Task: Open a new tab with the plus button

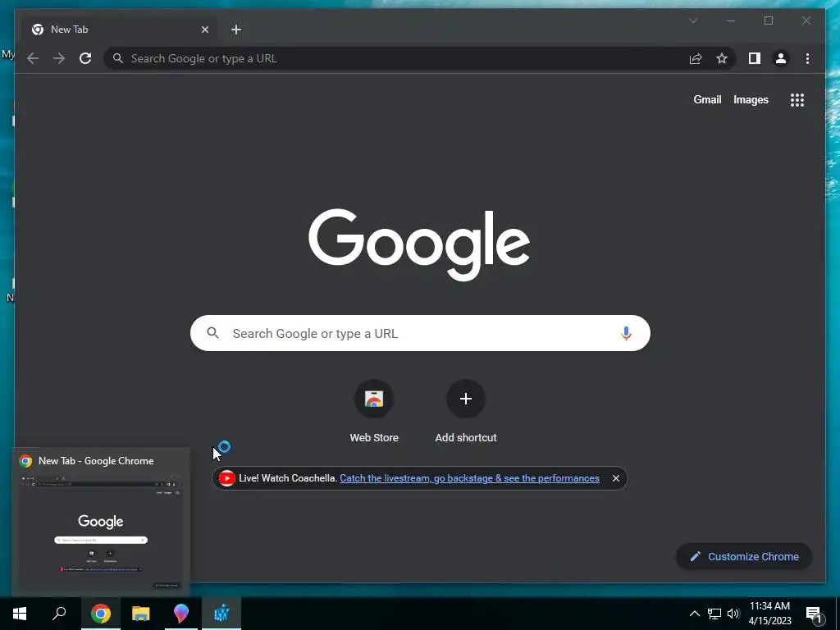Action: point(236,30)
